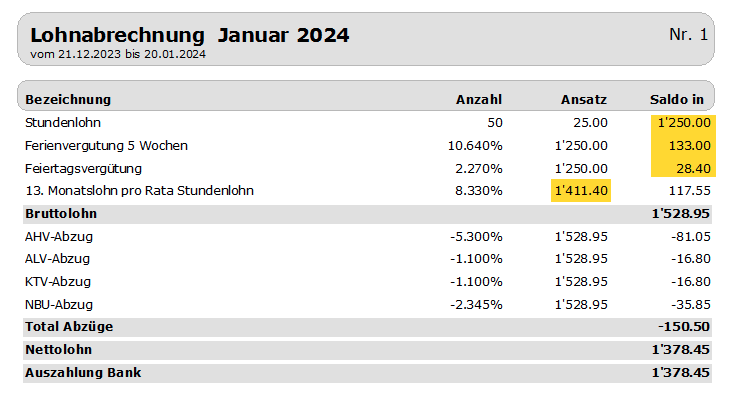Select the Bruttolohn total row
The height and width of the screenshot is (402, 732).
point(367,214)
